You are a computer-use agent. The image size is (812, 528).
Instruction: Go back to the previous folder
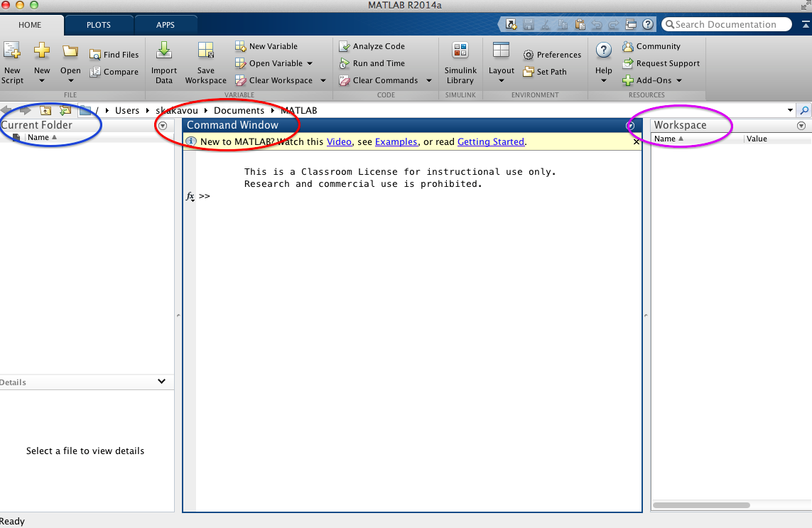point(6,110)
